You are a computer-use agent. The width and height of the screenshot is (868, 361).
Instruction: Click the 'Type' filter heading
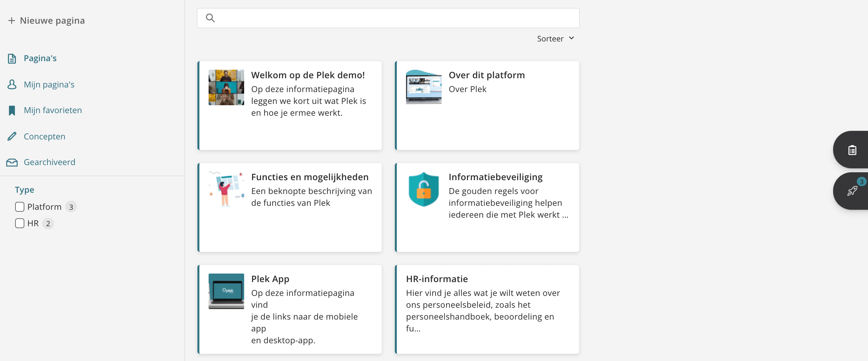(x=25, y=190)
